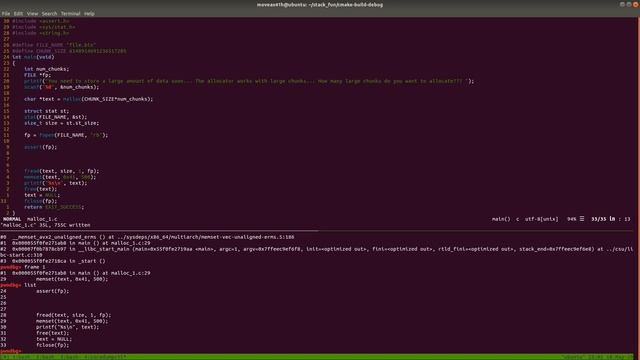The height and width of the screenshot is (360, 640).
Task: Click gdb listing line 32 text = NULL
Action: point(36,339)
